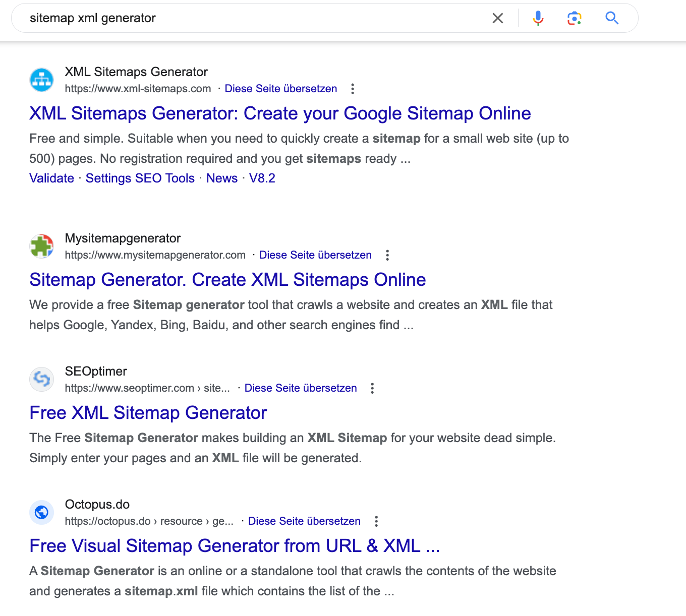
Task: Open the Validate sitelink
Action: 51,178
